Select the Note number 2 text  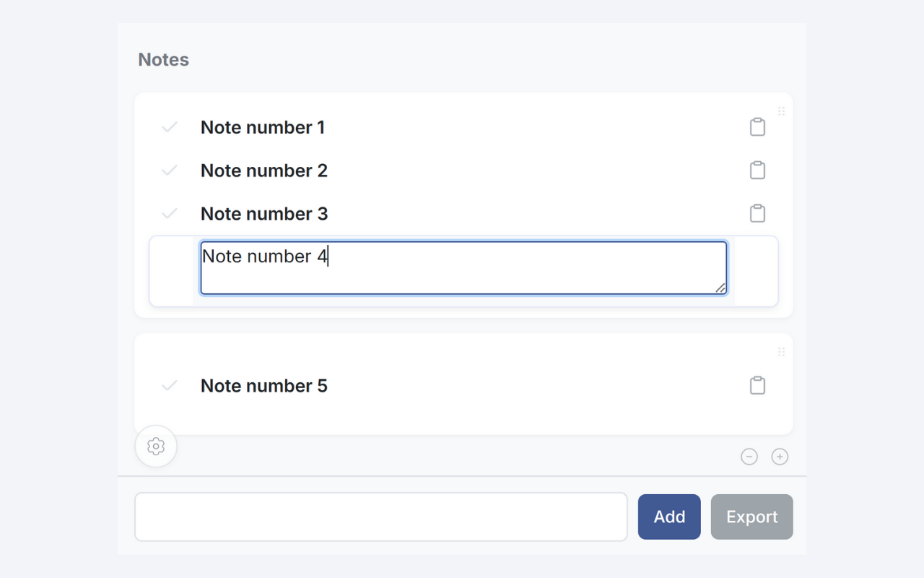(x=264, y=171)
